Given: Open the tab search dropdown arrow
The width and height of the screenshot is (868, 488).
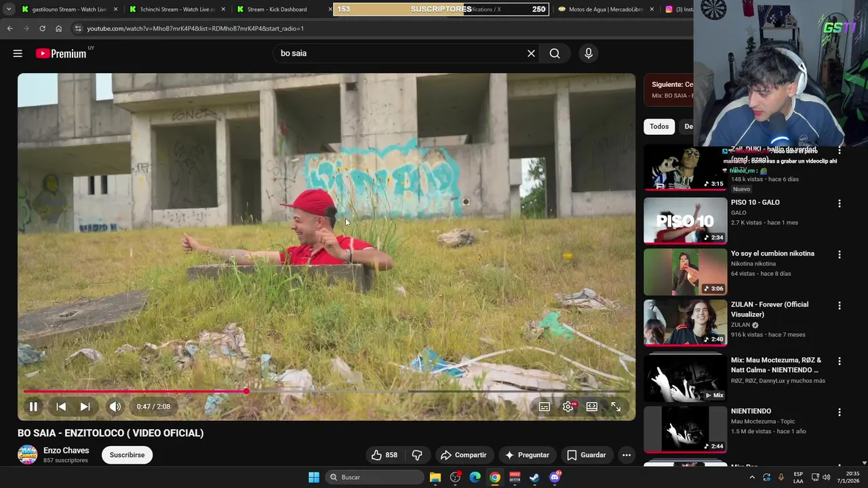Looking at the screenshot, I should [9, 9].
